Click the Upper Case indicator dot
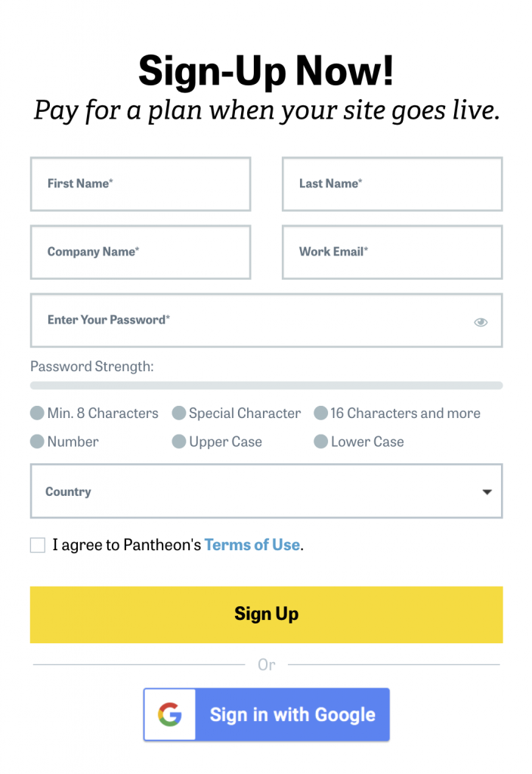Image resolution: width=532 pixels, height=774 pixels. point(179,441)
